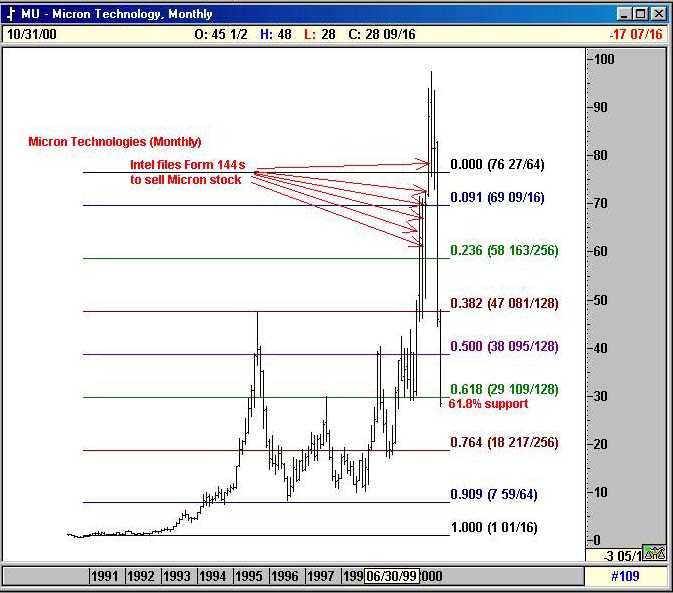The height and width of the screenshot is (593, 673).
Task: Click the 1996 year on the time axis
Action: 285,576
